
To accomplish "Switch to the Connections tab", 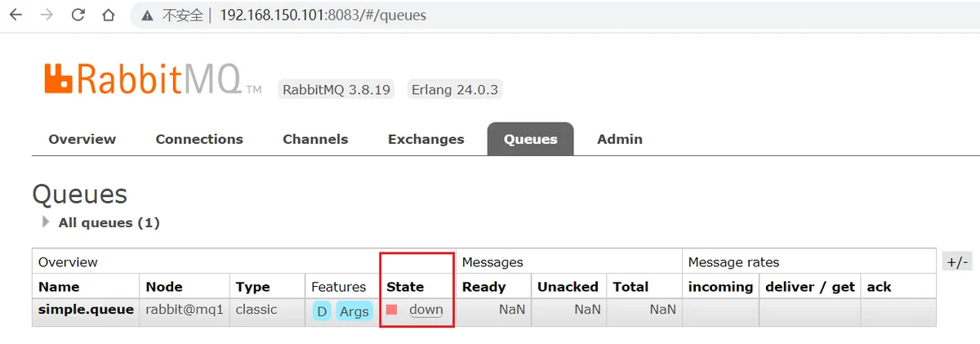I will click(x=199, y=139).
